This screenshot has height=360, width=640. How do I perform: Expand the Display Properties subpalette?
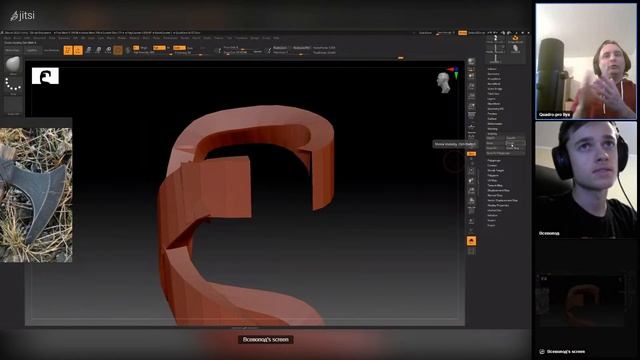(x=498, y=205)
